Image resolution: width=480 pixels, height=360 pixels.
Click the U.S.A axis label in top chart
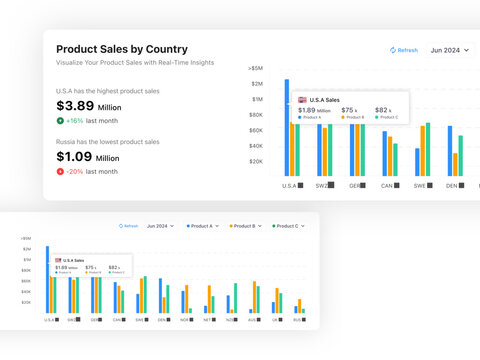pos(293,186)
